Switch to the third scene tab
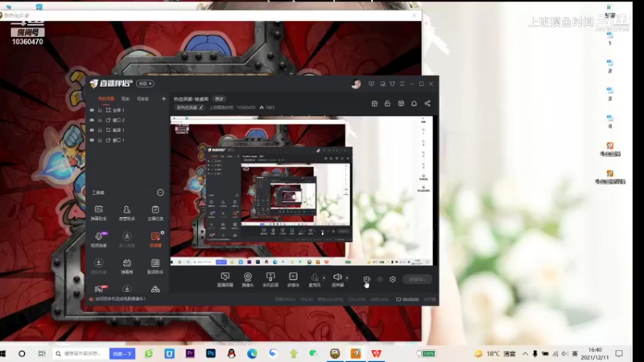Viewport: 644px width, 362px height. point(142,99)
